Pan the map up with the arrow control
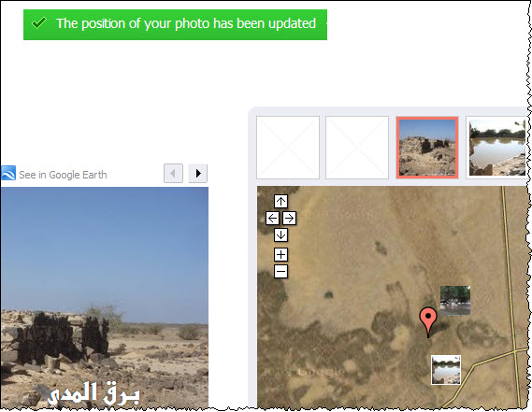 [280, 202]
